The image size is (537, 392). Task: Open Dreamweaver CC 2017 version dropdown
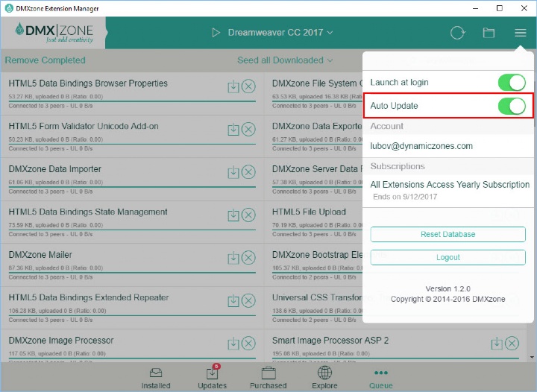280,33
